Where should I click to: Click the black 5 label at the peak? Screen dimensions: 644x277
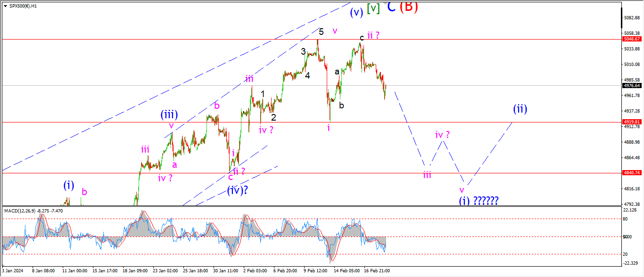321,32
